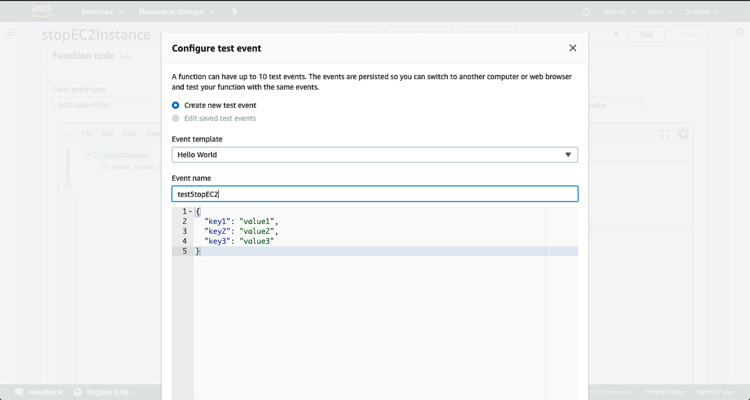Close the Configure test event dialog
Viewport: 750px width, 400px height.
pyautogui.click(x=572, y=48)
